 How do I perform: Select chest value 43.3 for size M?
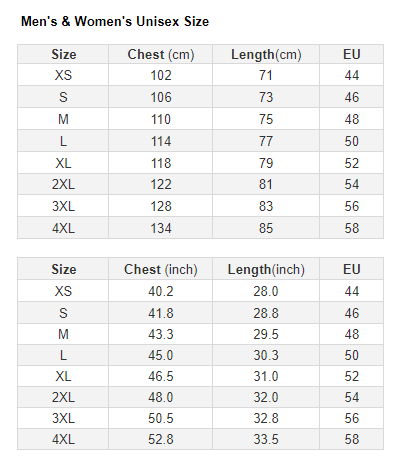tap(161, 334)
